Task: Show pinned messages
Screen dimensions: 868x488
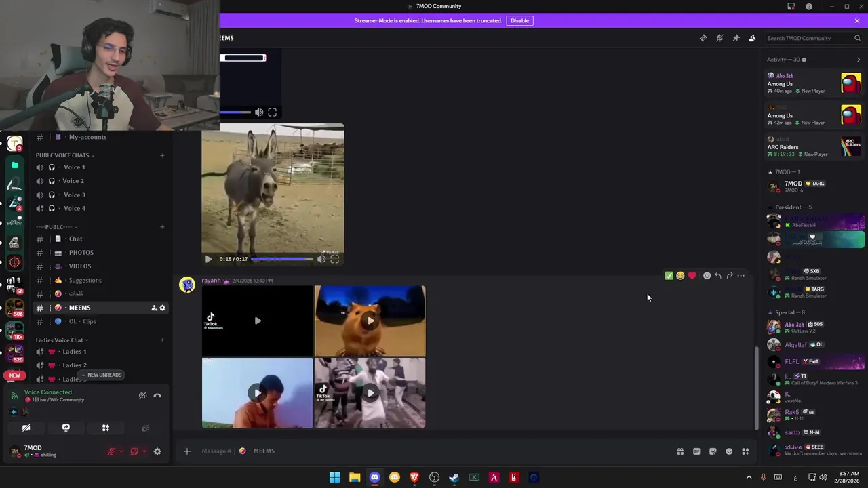Action: (x=736, y=38)
